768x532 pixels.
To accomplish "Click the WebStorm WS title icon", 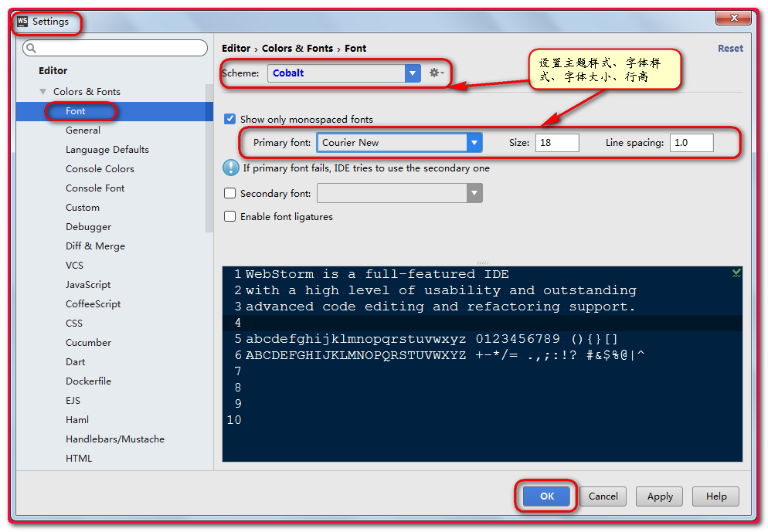I will click(x=22, y=22).
